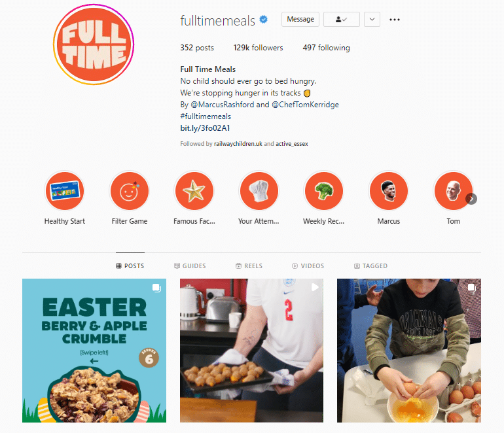504x433 pixels.
Task: Open the Famous Faces star highlight
Action: pos(194,191)
